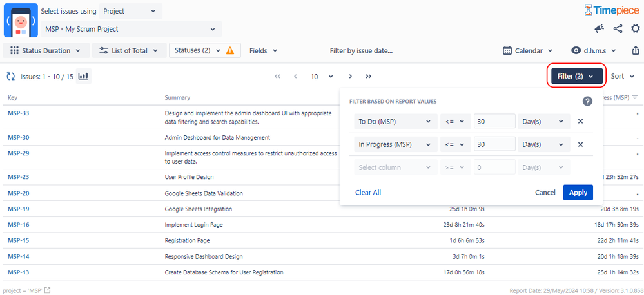Click the share icon
Viewport: 644px width, 295px height.
(x=618, y=29)
